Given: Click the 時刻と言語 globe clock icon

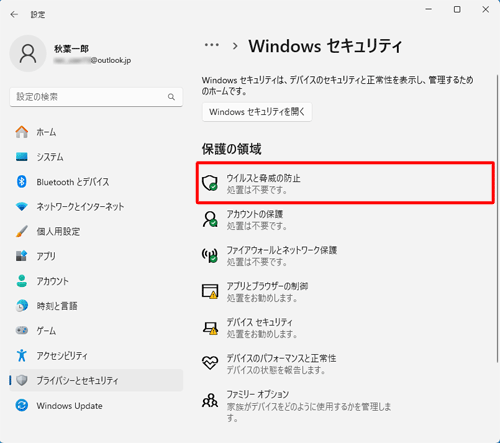Looking at the screenshot, I should (22, 306).
